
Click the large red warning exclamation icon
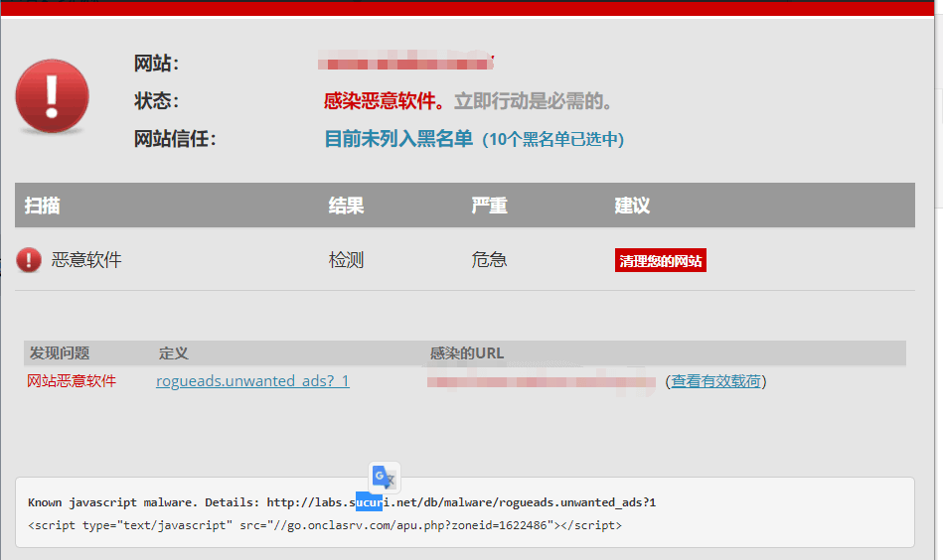pyautogui.click(x=52, y=95)
